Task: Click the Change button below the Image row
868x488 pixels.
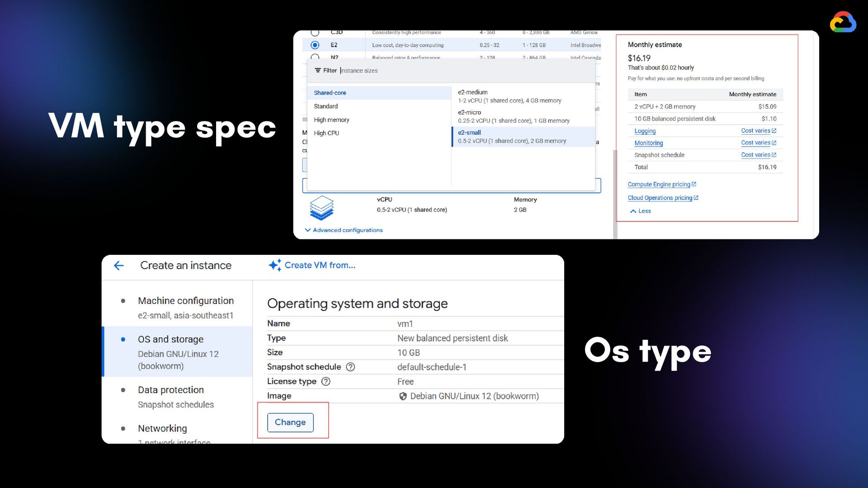Action: [290, 422]
